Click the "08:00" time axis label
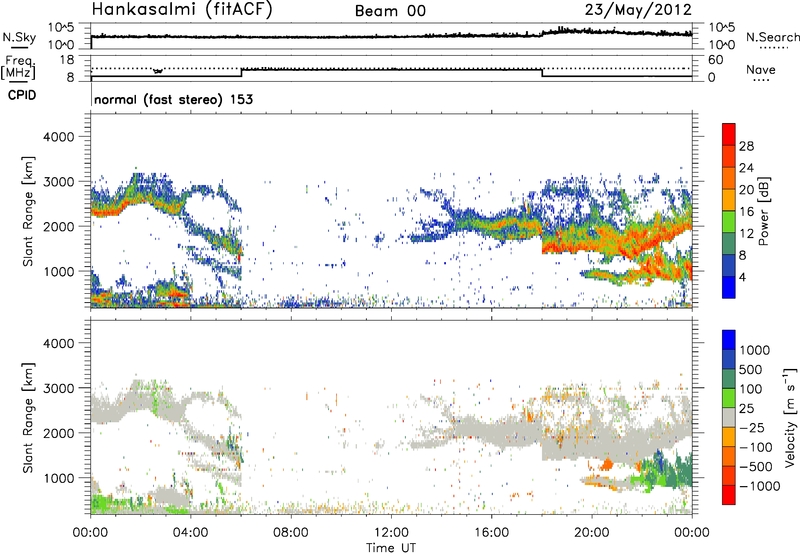This screenshot has height=554, width=800. [x=291, y=533]
